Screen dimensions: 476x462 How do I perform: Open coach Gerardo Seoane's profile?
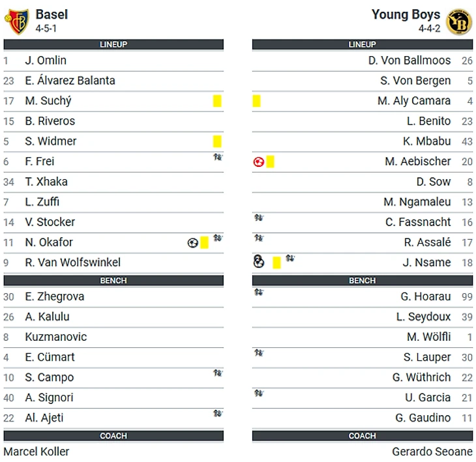pyautogui.click(x=432, y=452)
